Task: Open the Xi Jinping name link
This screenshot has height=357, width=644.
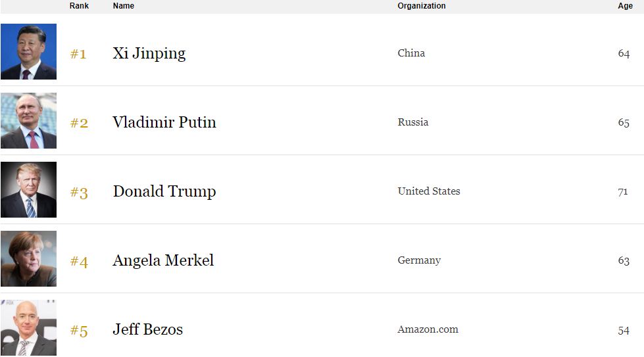Action: [x=149, y=53]
